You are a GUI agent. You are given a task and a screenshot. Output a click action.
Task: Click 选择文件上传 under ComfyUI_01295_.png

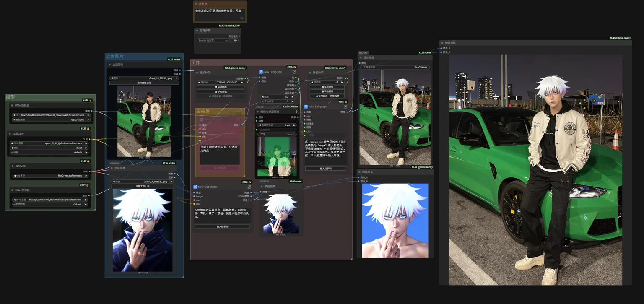coord(144,83)
